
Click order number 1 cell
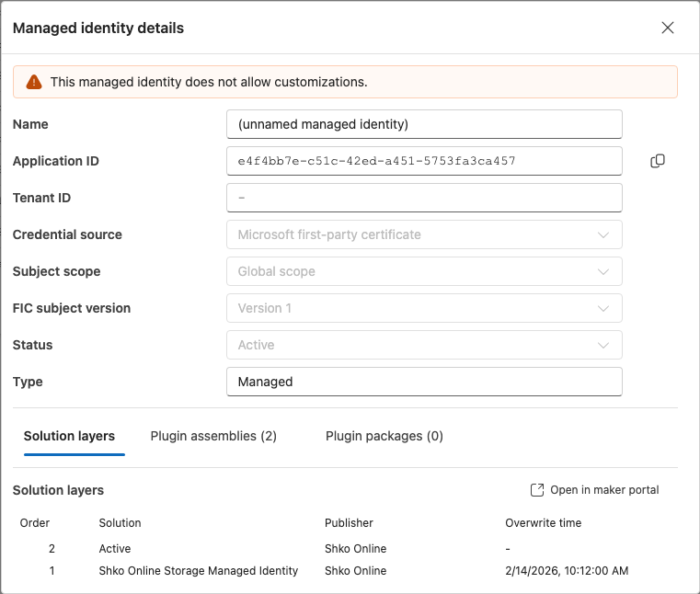pos(52,571)
